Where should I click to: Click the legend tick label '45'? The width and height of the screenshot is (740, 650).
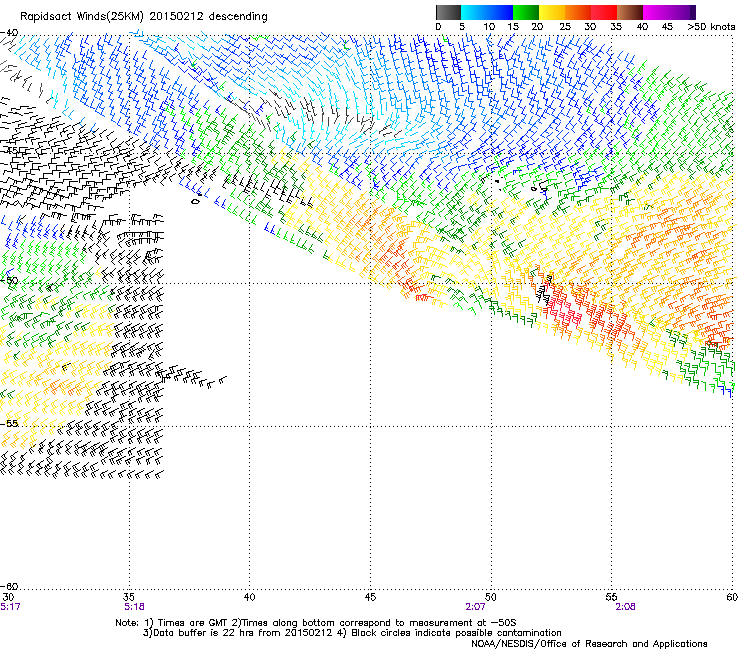[x=667, y=27]
